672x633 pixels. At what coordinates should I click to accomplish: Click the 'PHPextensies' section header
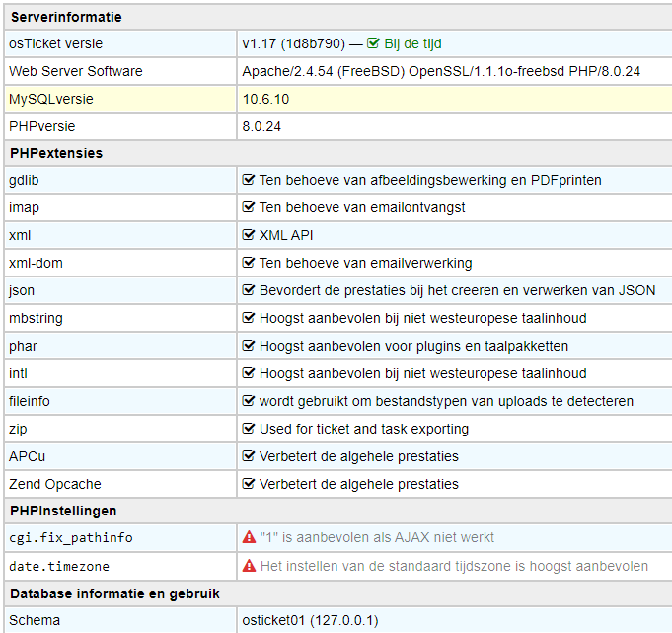pyautogui.click(x=56, y=153)
